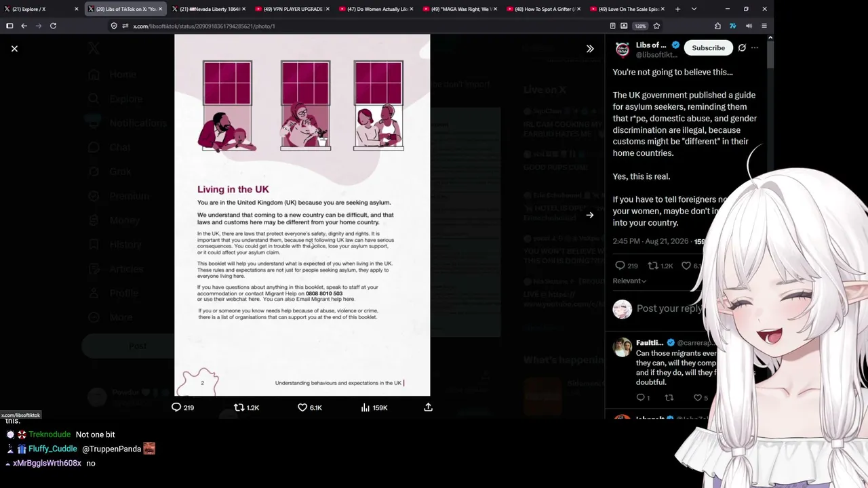Click the tracking protection shield icon

(115, 26)
